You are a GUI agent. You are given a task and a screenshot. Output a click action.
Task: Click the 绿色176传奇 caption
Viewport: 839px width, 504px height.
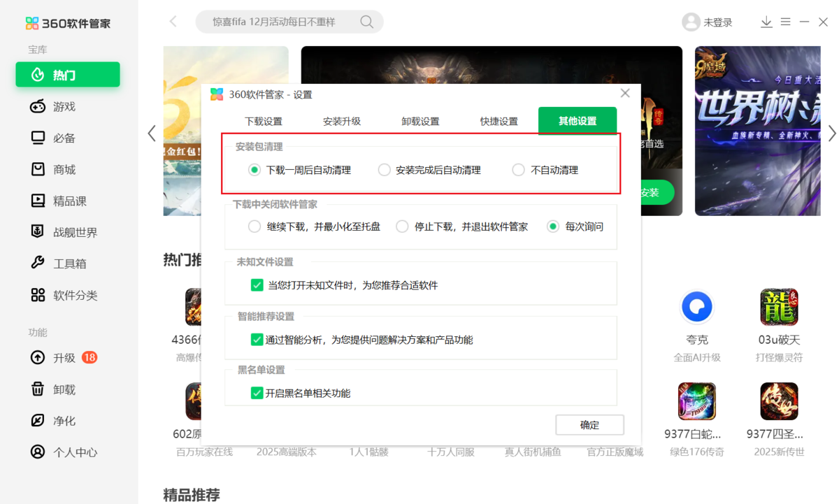(697, 452)
